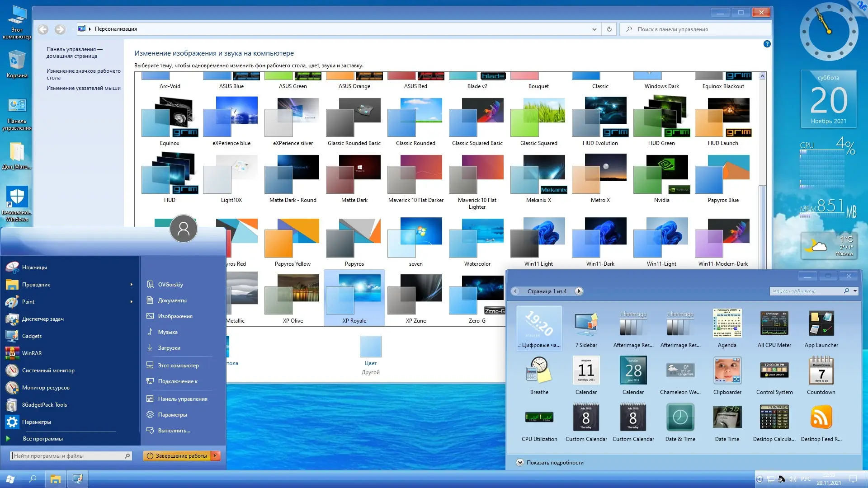The width and height of the screenshot is (868, 488).
Task: Open WinRAR from the start menu
Action: 32,353
